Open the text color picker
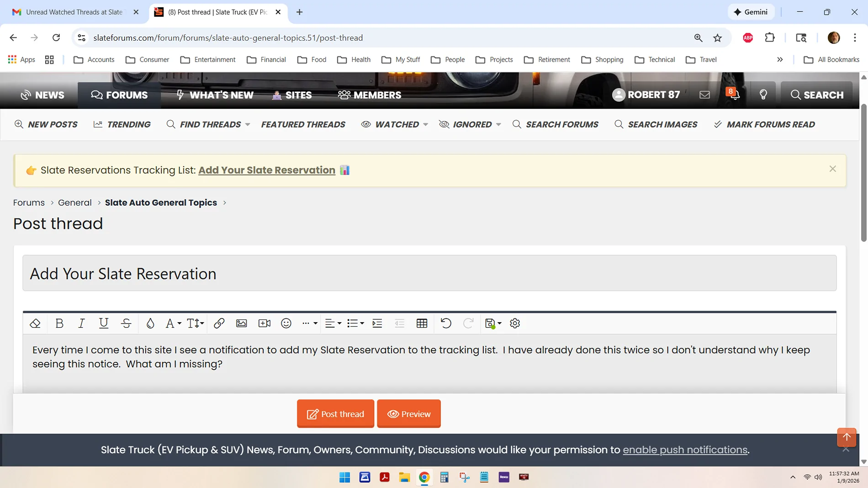Screen dimensions: 868x488 pyautogui.click(x=150, y=324)
